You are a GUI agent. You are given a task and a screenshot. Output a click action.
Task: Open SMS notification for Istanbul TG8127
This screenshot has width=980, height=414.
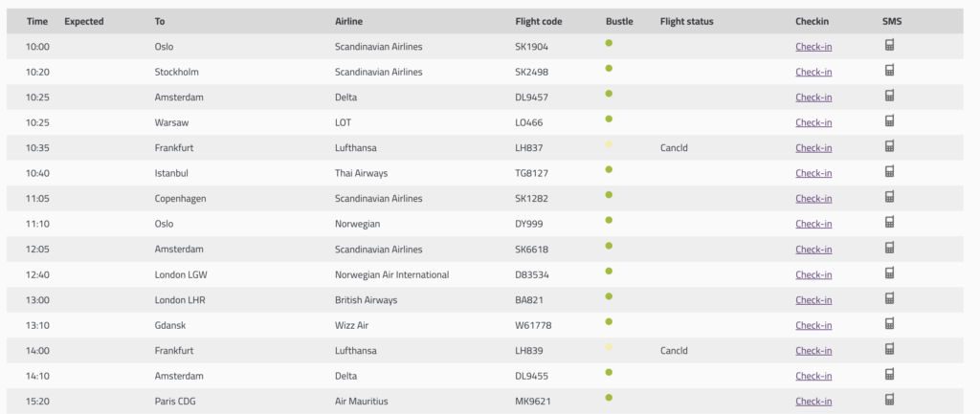(889, 171)
